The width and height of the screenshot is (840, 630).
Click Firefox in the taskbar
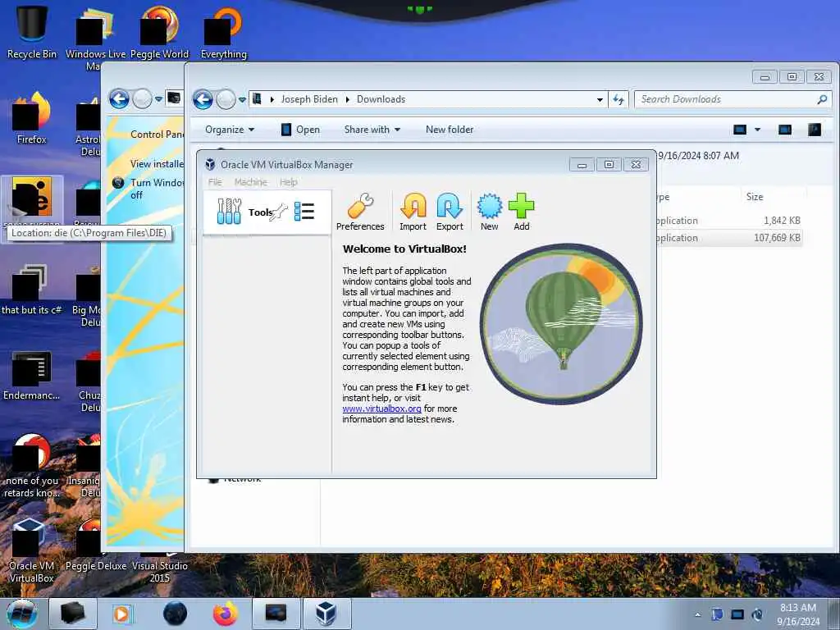coord(226,614)
